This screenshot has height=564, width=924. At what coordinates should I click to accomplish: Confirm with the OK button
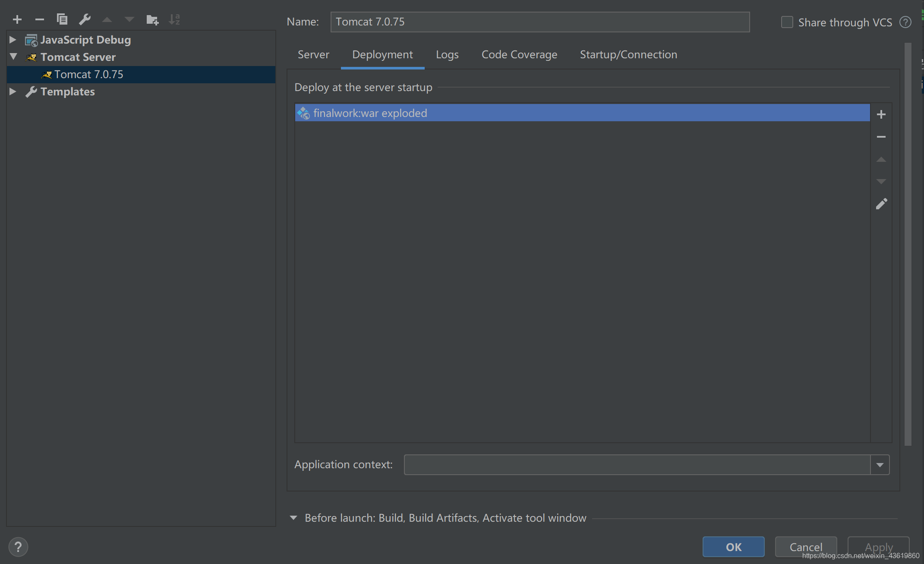click(x=733, y=547)
